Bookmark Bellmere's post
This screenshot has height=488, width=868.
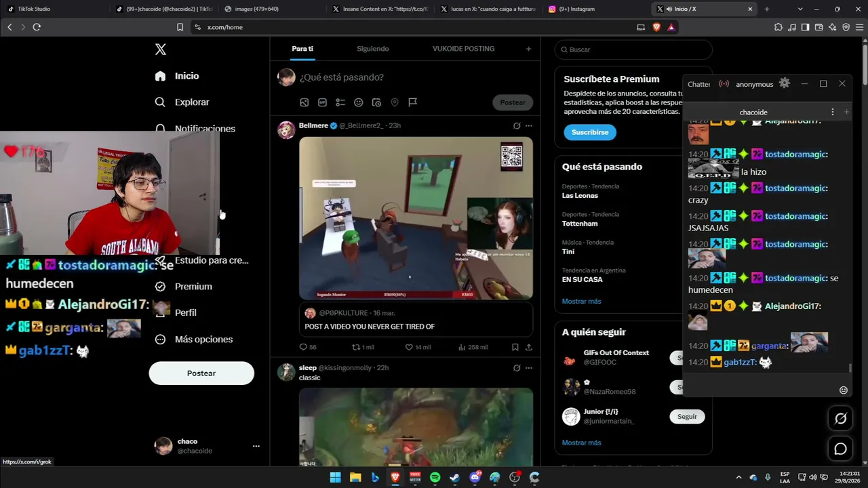[x=515, y=347]
